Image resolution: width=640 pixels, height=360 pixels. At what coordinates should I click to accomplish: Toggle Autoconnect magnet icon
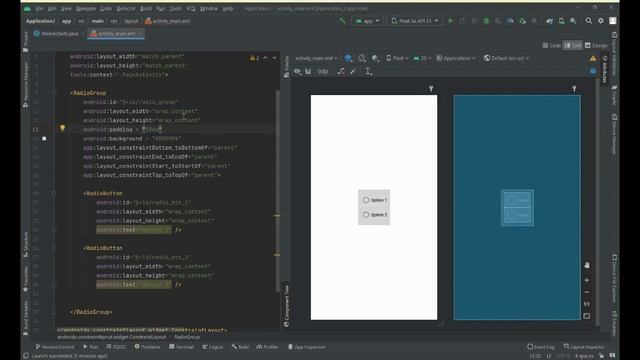tap(308, 71)
